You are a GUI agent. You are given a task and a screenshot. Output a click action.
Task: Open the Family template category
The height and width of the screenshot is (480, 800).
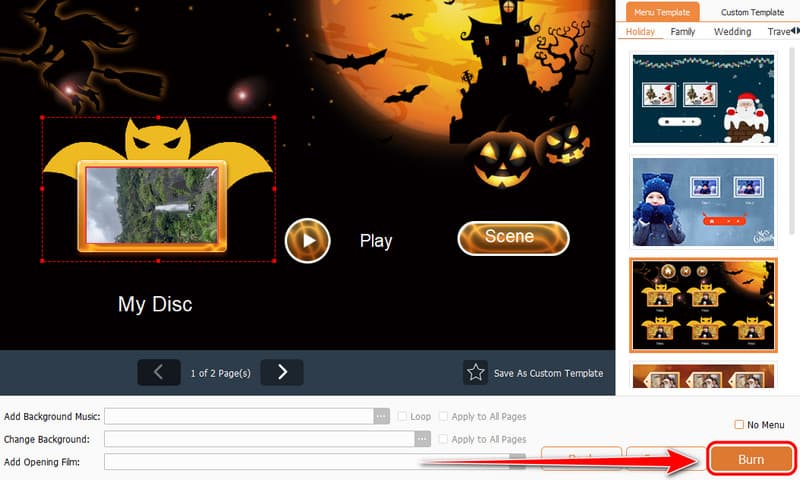click(684, 32)
